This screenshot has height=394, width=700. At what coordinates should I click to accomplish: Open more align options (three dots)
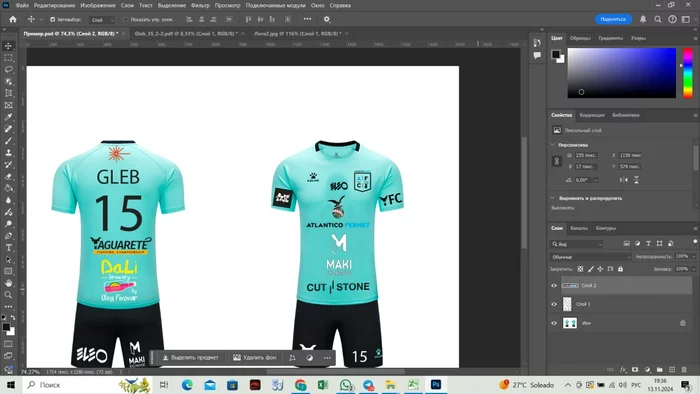[307, 19]
